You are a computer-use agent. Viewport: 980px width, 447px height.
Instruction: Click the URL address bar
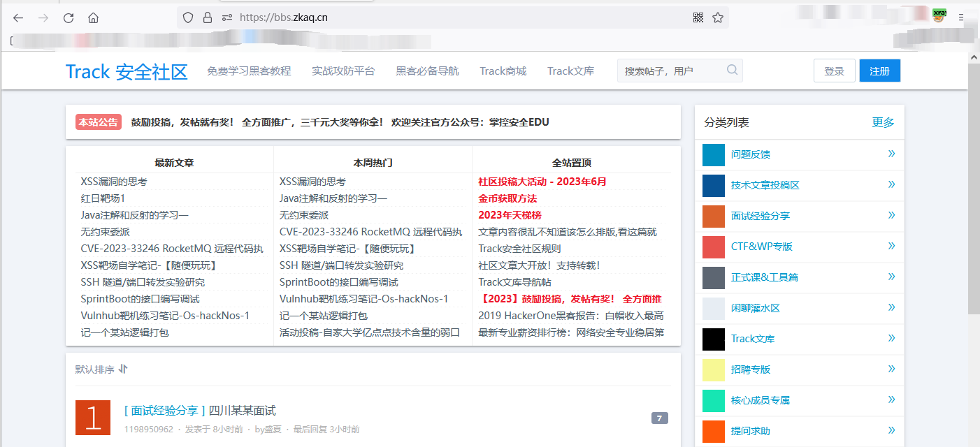[453, 18]
